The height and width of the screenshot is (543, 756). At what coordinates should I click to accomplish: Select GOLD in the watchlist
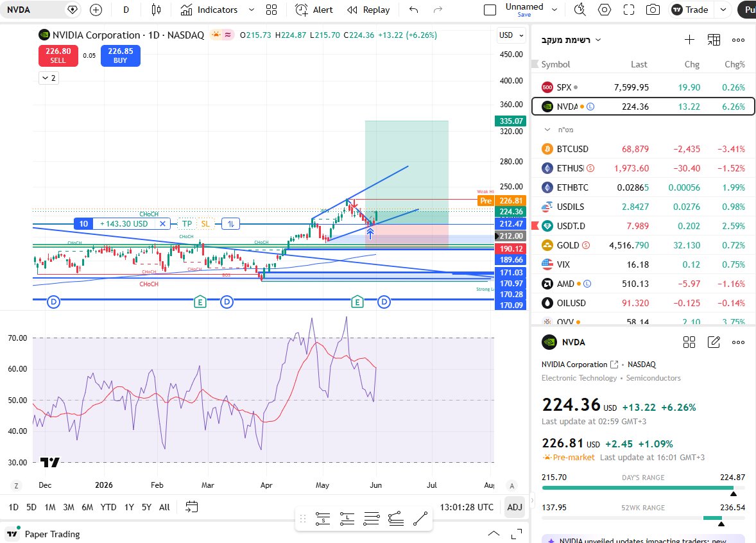tap(643, 245)
